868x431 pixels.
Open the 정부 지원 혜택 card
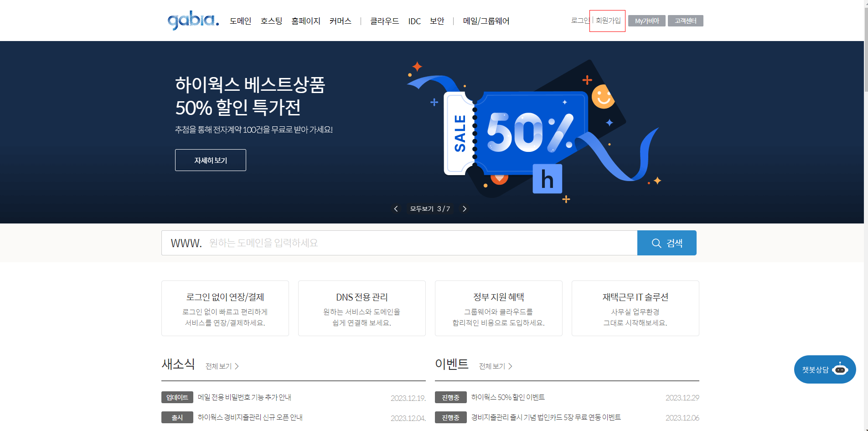point(498,308)
